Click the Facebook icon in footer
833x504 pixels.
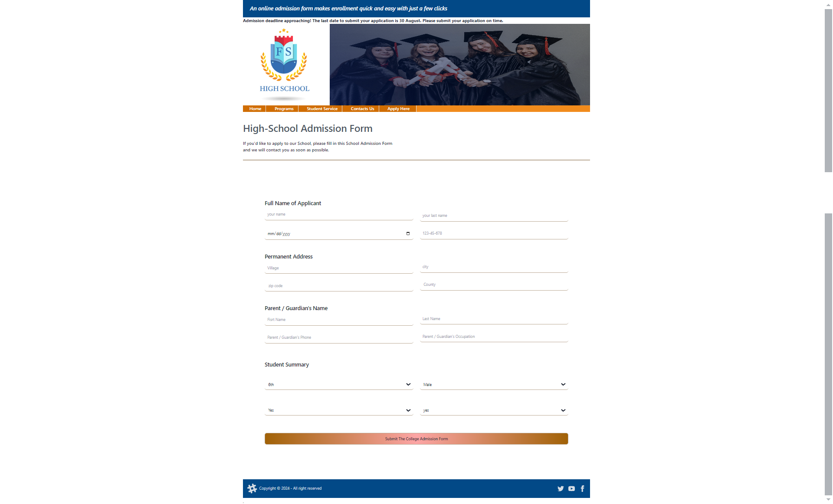tap(582, 488)
